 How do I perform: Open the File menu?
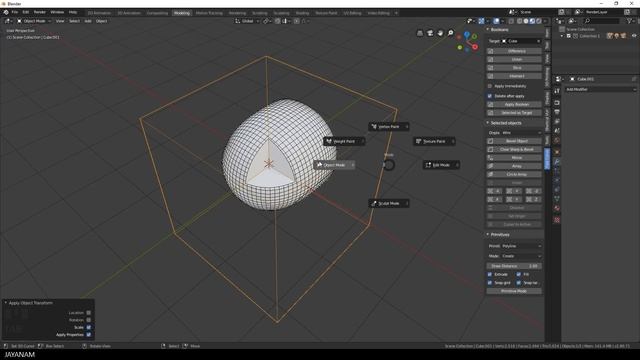(x=15, y=12)
